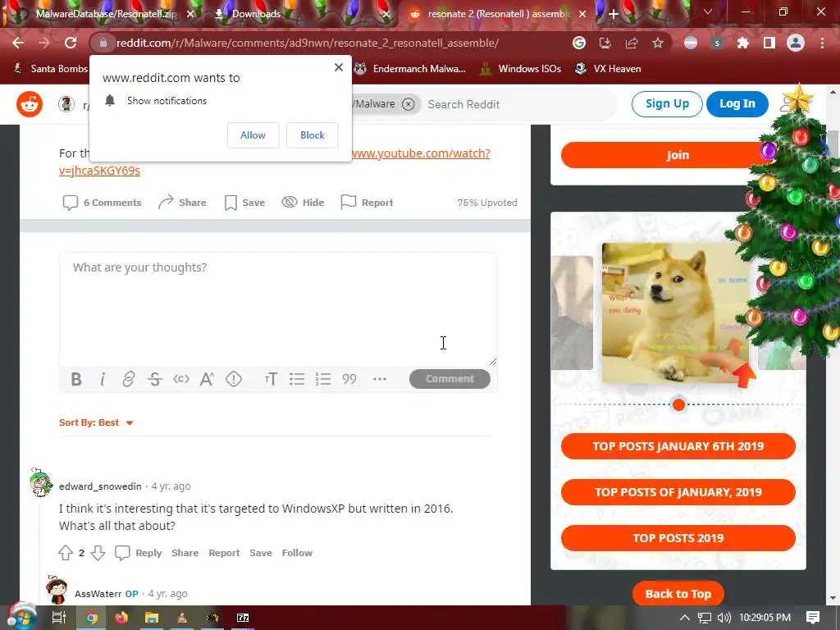Open a new browser tab

[x=614, y=15]
